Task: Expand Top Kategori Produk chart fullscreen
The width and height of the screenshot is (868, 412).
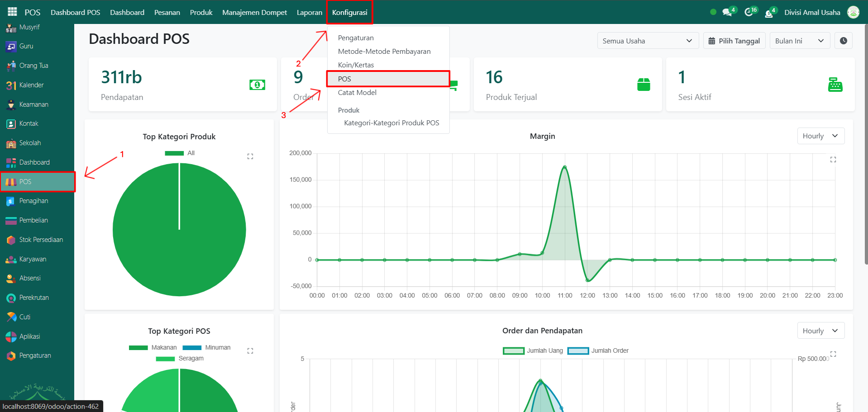Action: pyautogui.click(x=250, y=156)
